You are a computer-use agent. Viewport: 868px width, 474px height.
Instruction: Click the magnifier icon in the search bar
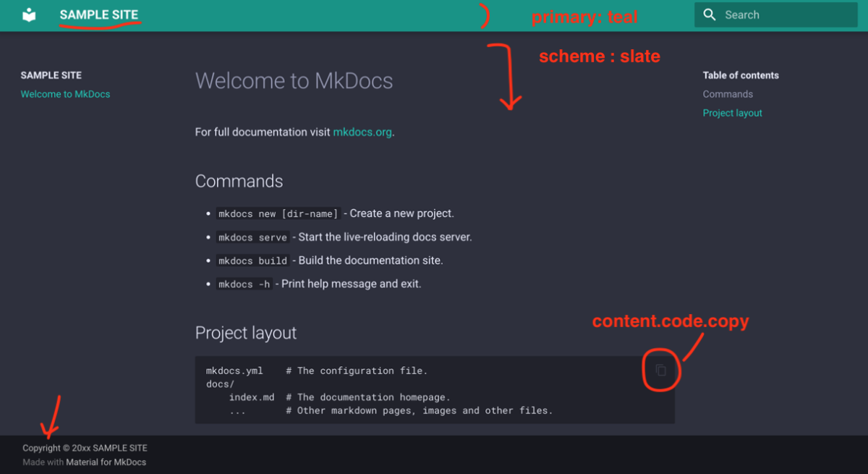pyautogui.click(x=710, y=14)
